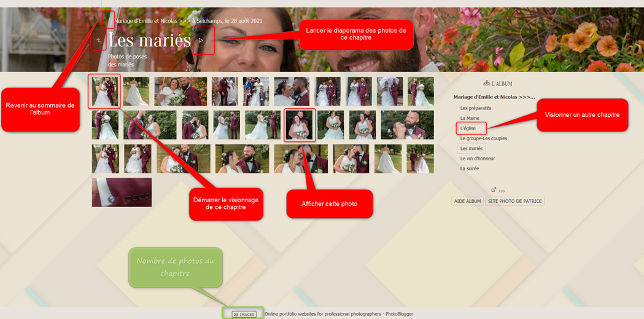Open the PhotoBlogger footer link
This screenshot has width=644, height=319.
tap(399, 314)
